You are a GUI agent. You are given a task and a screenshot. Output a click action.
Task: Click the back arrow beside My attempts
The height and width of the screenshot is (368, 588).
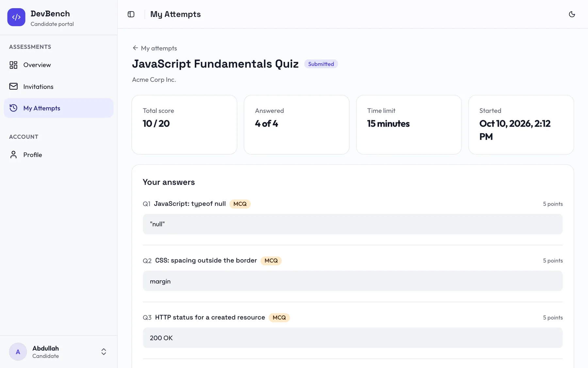tap(135, 48)
